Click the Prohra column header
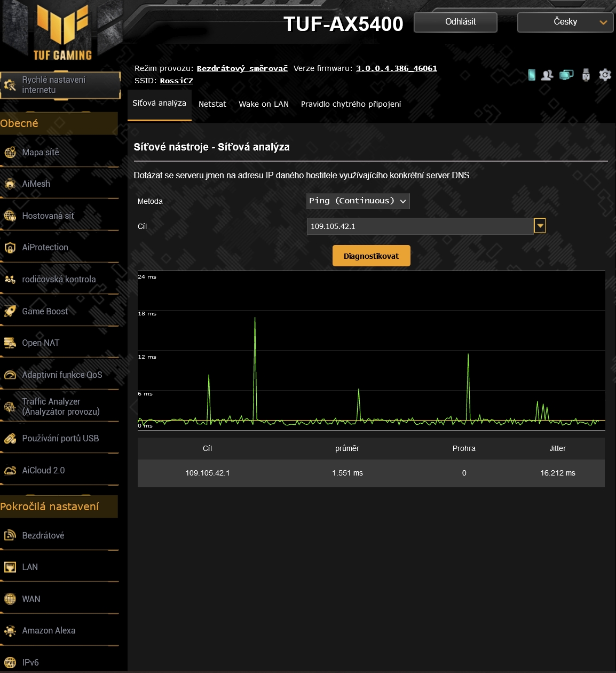This screenshot has height=673, width=616. pyautogui.click(x=464, y=449)
